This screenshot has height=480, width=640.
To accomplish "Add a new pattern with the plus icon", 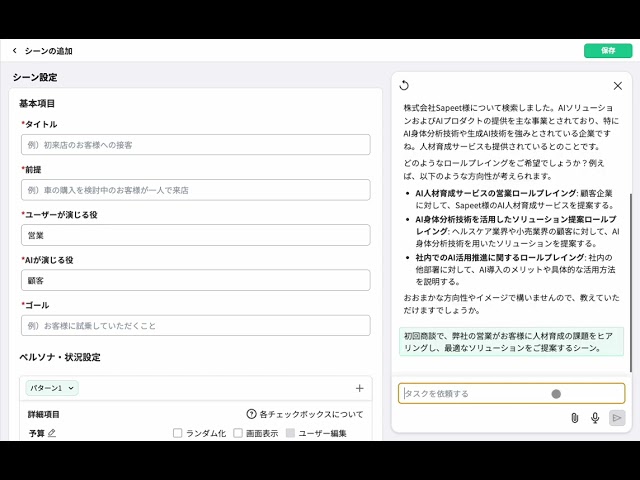I will (359, 388).
